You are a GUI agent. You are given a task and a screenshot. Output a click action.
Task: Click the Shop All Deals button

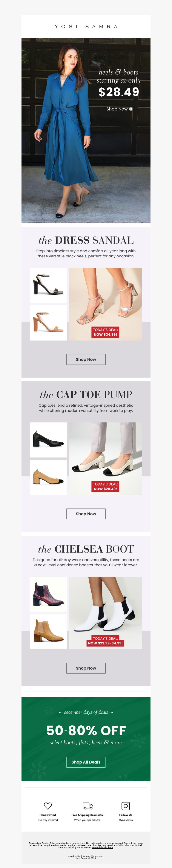[x=86, y=762]
